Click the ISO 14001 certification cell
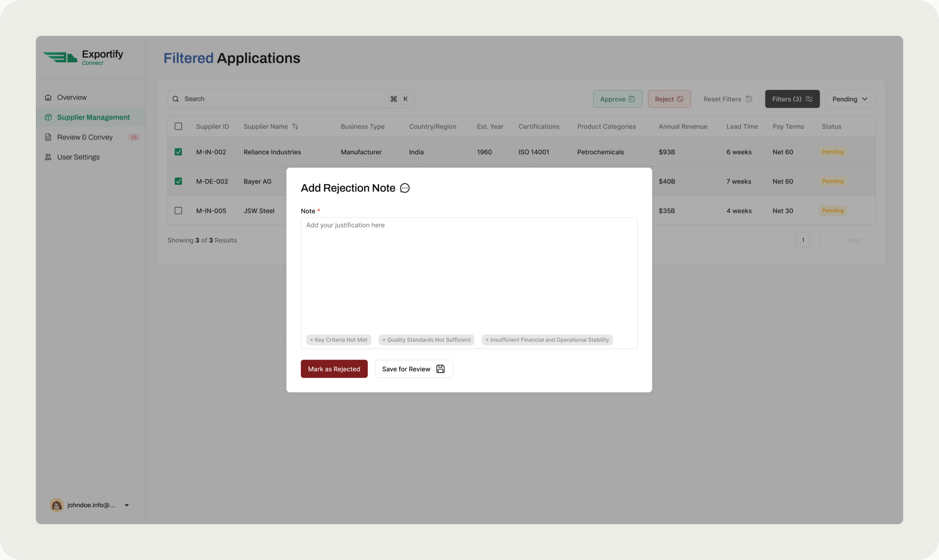This screenshot has width=939, height=560. [x=534, y=152]
